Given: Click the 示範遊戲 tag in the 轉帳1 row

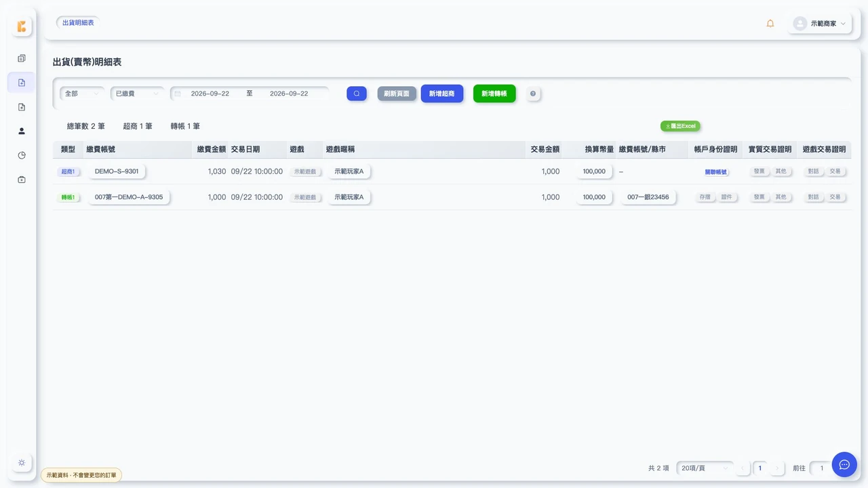Looking at the screenshot, I should (305, 197).
